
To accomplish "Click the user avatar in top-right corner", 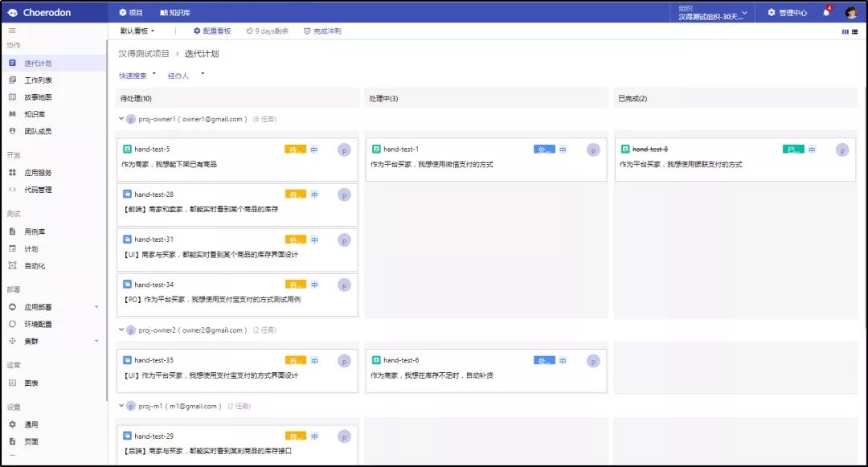I will coord(851,13).
